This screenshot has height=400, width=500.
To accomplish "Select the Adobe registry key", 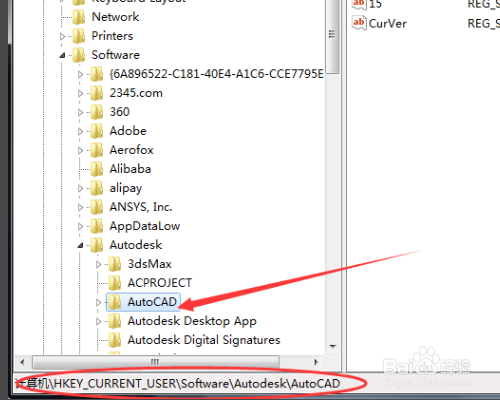I will (x=128, y=131).
